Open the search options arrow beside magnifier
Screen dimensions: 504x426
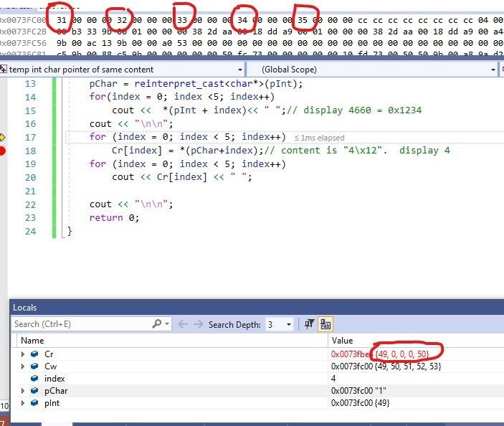coord(167,323)
